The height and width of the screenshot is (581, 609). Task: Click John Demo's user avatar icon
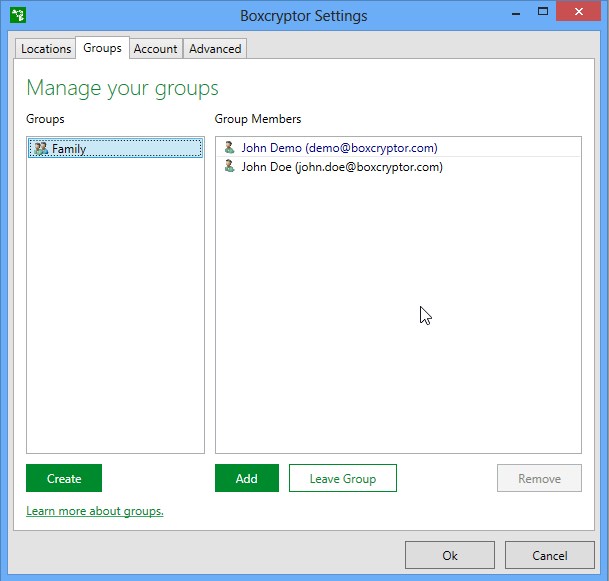coord(230,147)
